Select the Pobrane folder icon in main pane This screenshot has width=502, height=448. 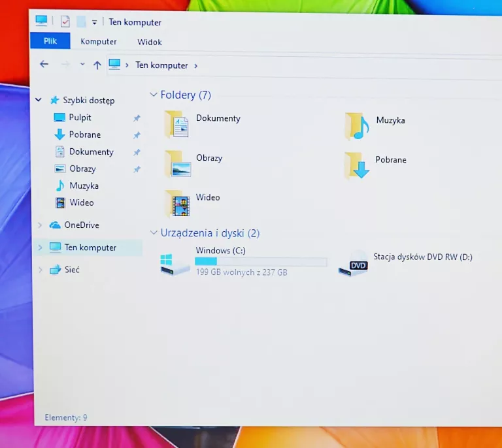(x=357, y=166)
